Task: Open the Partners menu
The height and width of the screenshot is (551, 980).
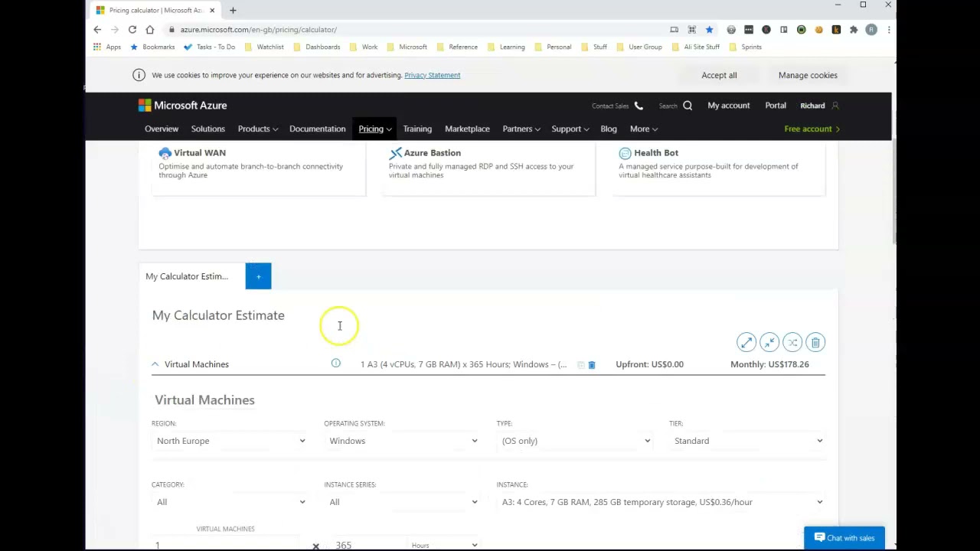Action: 521,129
